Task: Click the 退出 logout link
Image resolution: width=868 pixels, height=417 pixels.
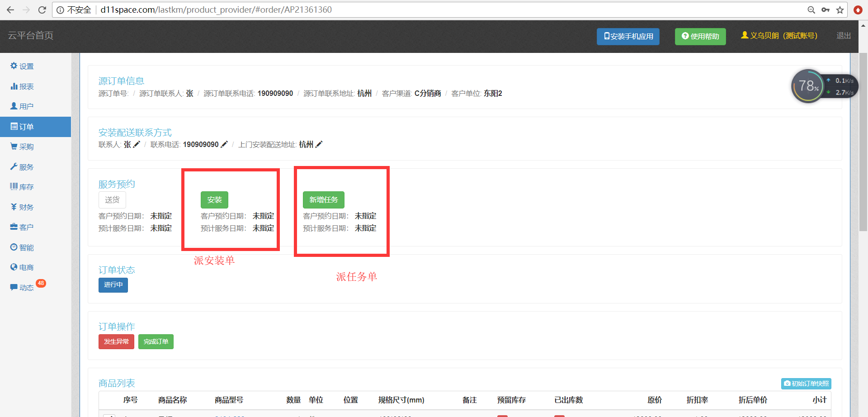Action: [843, 36]
